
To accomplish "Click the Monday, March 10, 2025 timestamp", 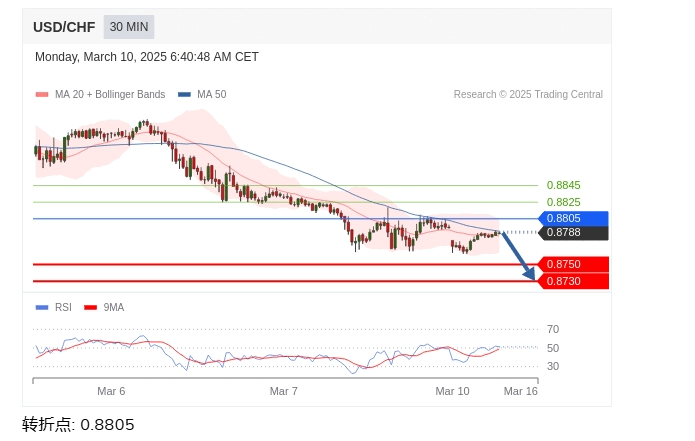I will point(147,57).
